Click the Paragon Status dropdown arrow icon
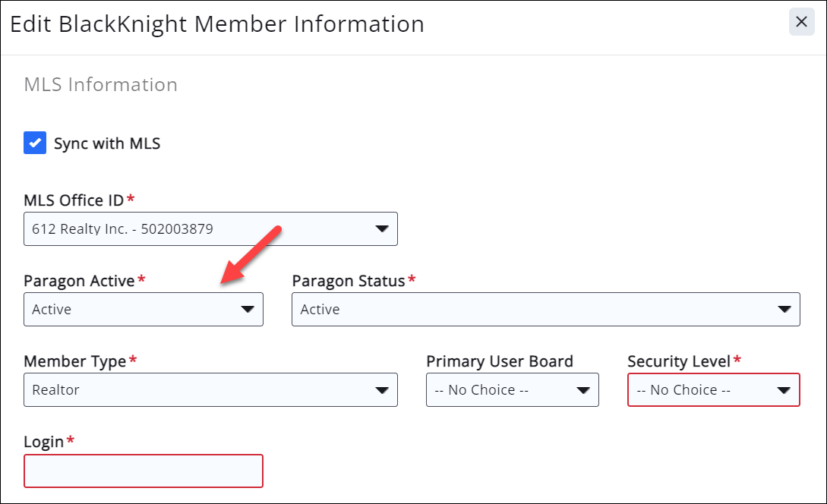 pyautogui.click(x=784, y=310)
